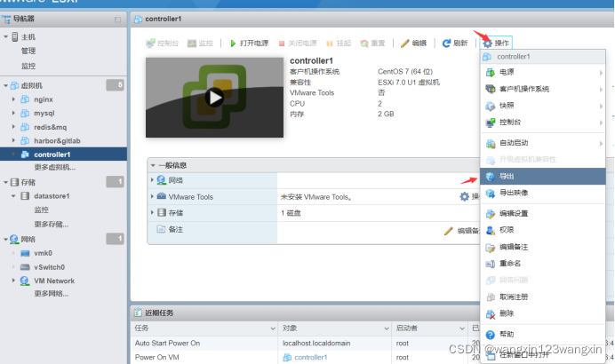Open the 任务 column dropdown arrow
615x364 pixels.
[x=273, y=328]
